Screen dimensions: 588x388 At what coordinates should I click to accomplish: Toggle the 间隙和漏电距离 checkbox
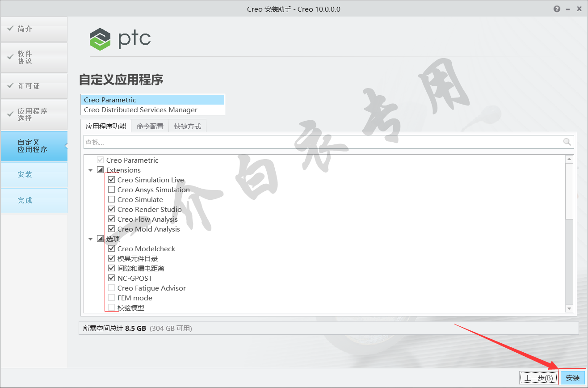112,268
